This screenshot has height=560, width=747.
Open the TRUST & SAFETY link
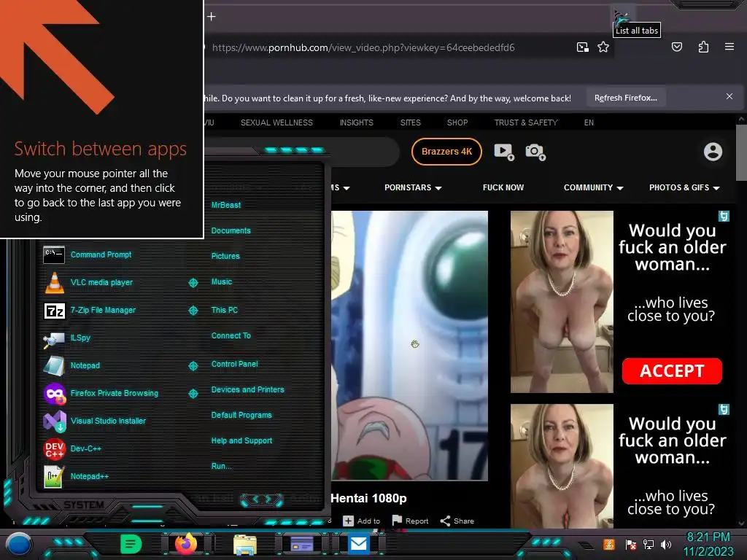526,122
